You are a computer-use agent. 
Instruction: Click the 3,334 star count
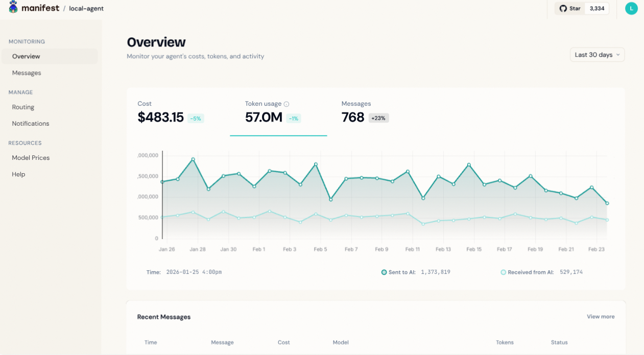[x=597, y=8]
